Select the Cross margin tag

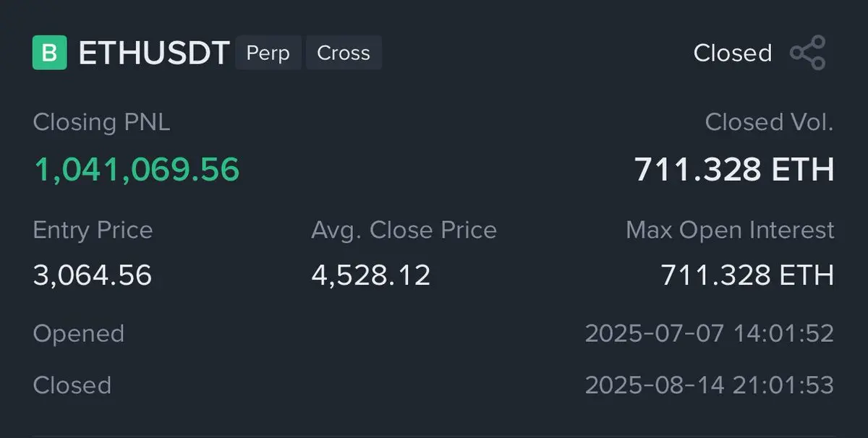[344, 53]
